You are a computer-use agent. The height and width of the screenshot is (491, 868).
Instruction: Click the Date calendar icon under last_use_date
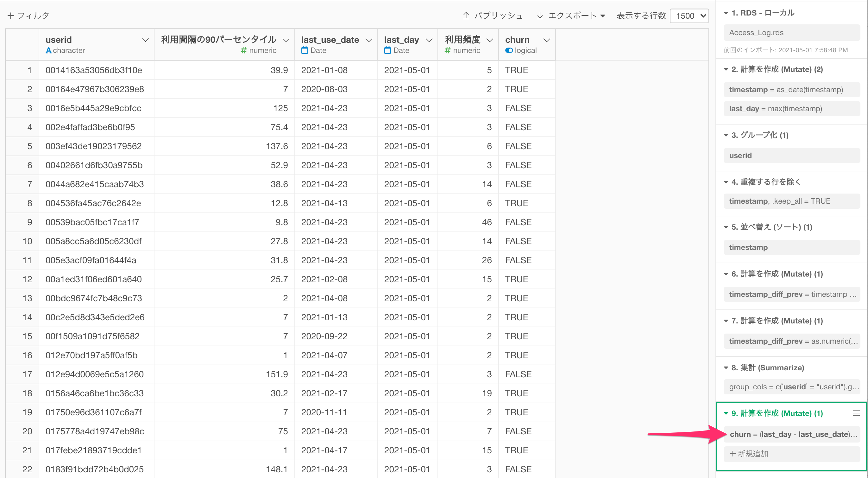(305, 51)
